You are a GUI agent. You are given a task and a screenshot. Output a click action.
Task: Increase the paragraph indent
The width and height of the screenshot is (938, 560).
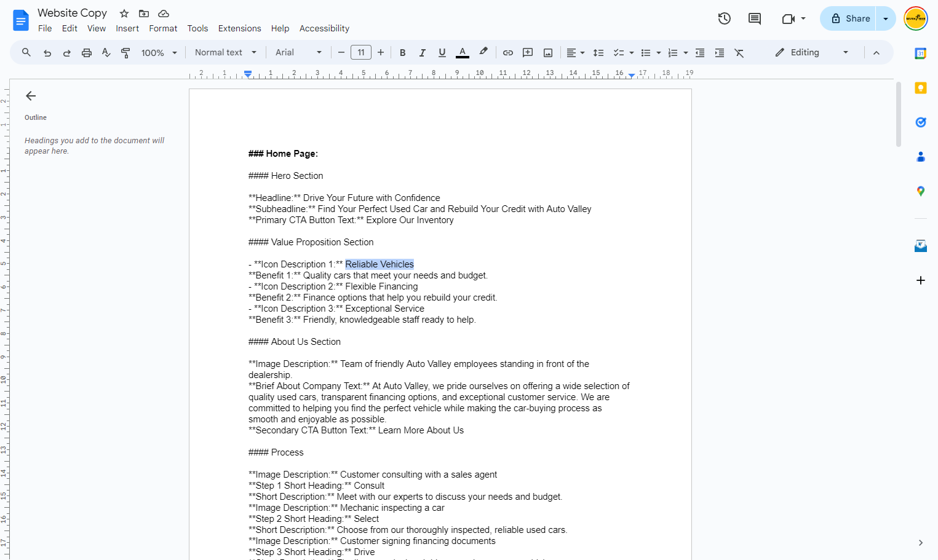pyautogui.click(x=720, y=53)
